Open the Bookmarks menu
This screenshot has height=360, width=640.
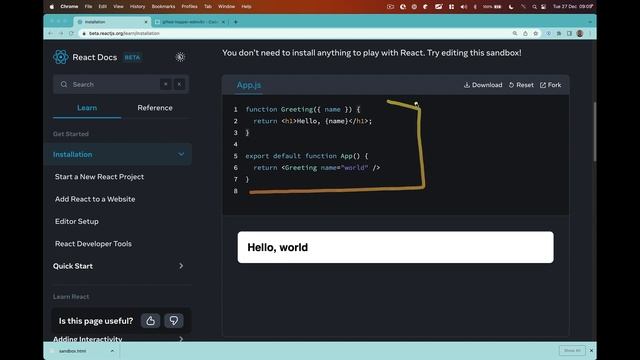[x=163, y=7]
